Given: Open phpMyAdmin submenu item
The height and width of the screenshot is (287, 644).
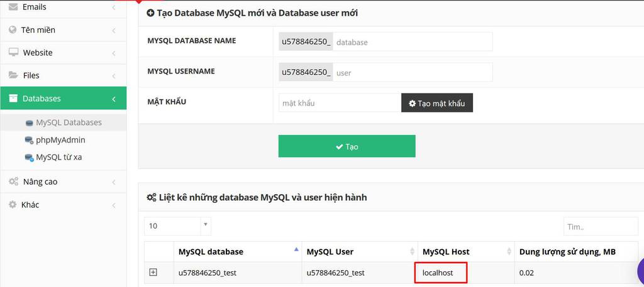Looking at the screenshot, I should tap(60, 140).
